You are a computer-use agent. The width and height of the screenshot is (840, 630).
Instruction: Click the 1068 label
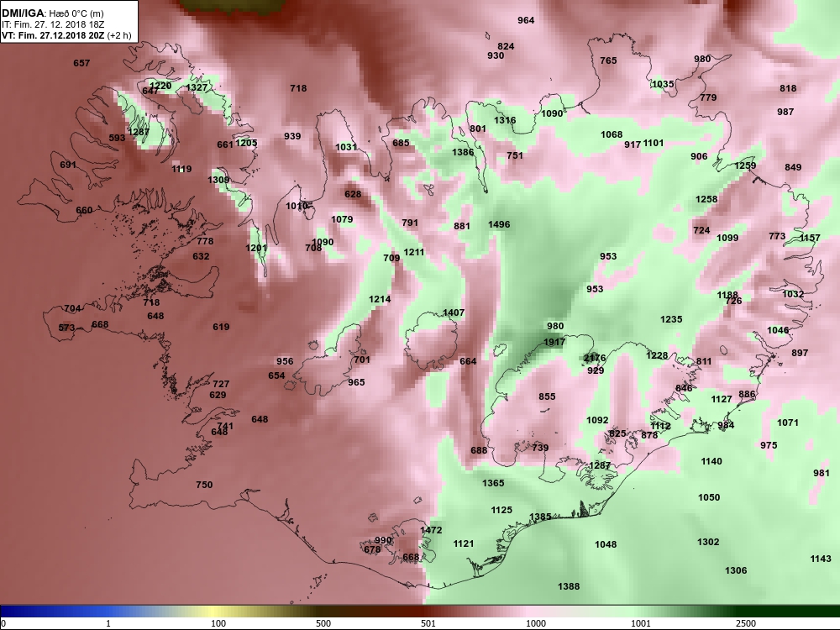point(612,134)
